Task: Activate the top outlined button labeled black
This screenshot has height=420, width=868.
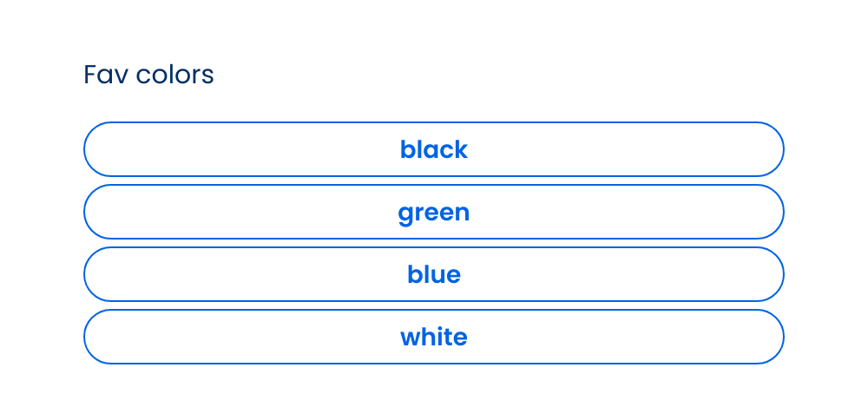Action: 433,149
